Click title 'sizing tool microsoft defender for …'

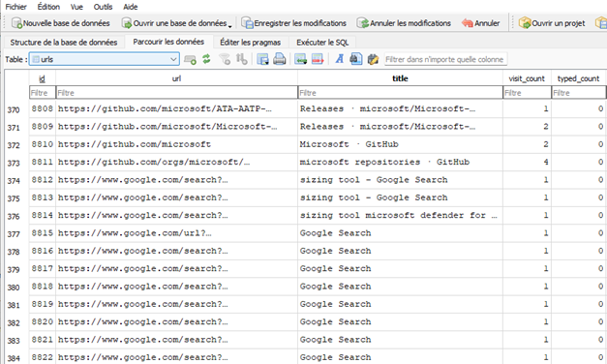pos(400,216)
